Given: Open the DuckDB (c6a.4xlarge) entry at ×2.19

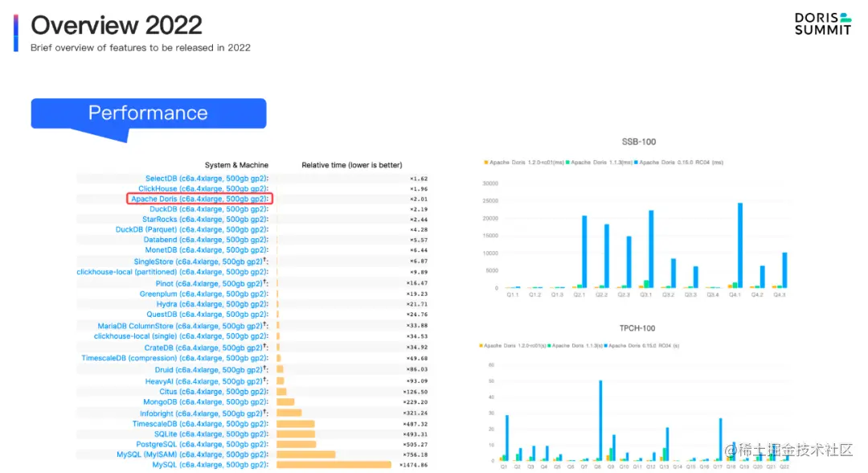Looking at the screenshot, I should pyautogui.click(x=209, y=209).
